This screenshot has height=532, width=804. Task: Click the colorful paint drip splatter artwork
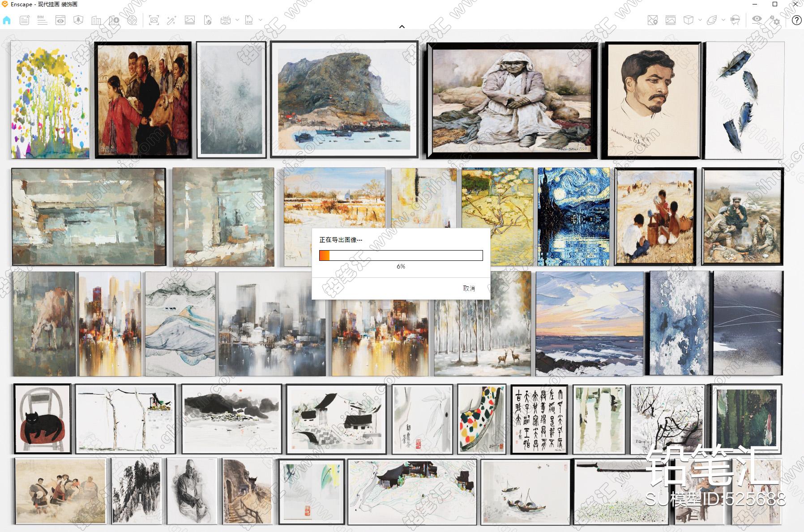click(x=50, y=100)
